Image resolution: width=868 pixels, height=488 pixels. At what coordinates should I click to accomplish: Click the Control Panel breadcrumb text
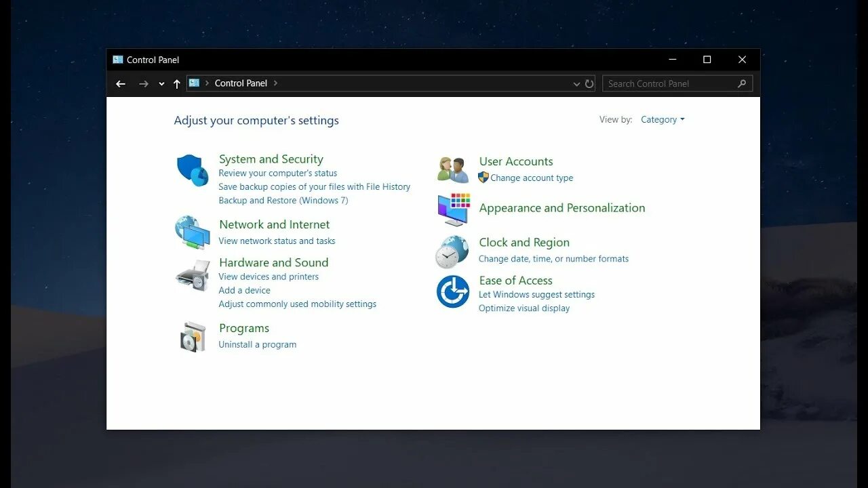pos(241,83)
